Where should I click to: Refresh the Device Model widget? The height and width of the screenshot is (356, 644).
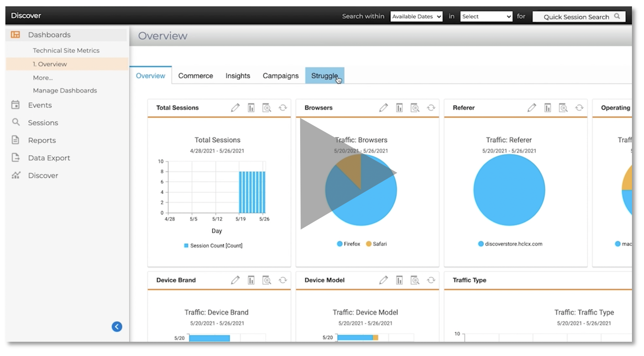[x=431, y=280]
